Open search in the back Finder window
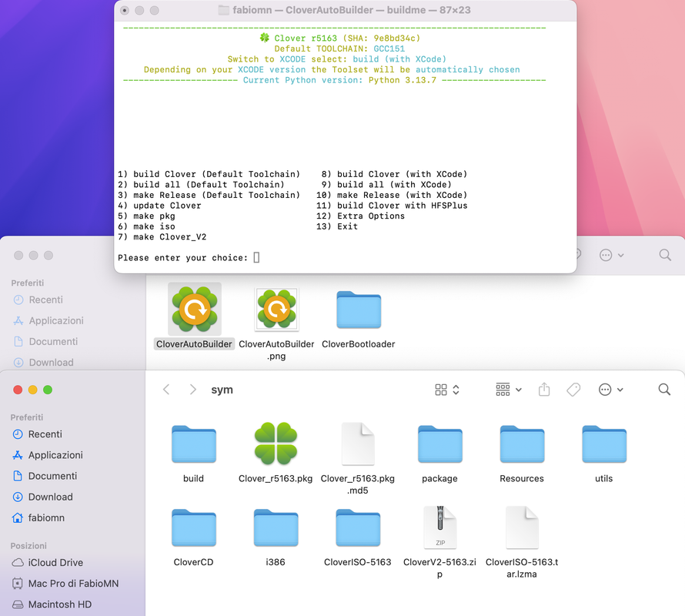Image resolution: width=685 pixels, height=616 pixels. coord(665,255)
